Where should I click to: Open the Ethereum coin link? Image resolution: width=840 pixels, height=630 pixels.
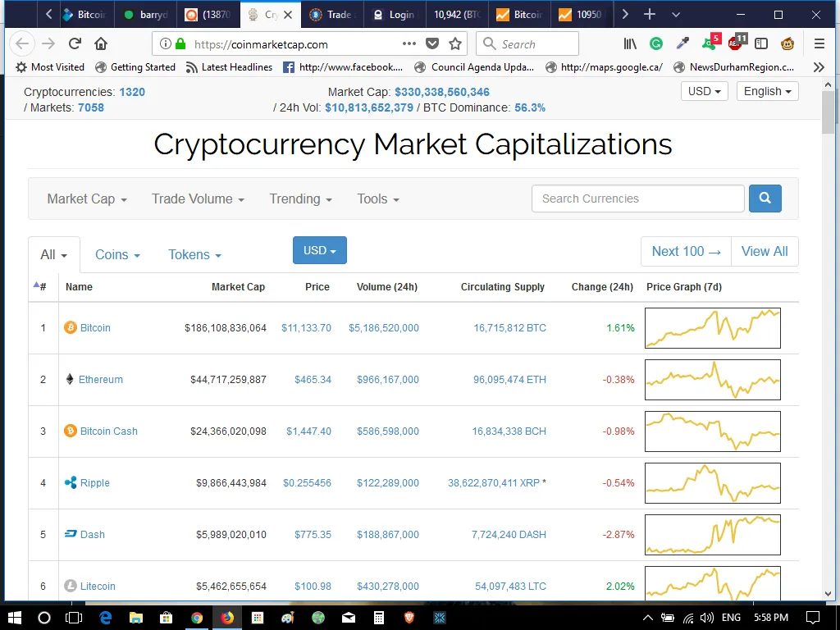[x=101, y=379]
